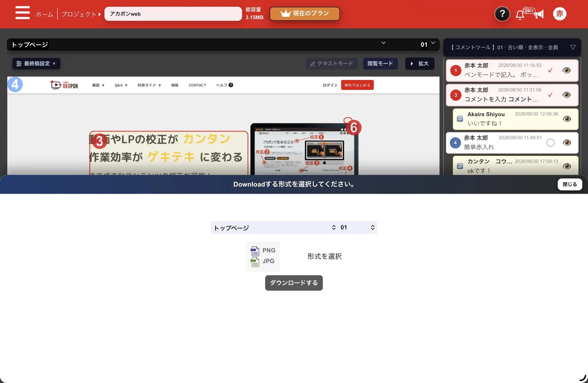Toggle eye icon on comment 4 簡単赤入れ

pyautogui.click(x=567, y=143)
